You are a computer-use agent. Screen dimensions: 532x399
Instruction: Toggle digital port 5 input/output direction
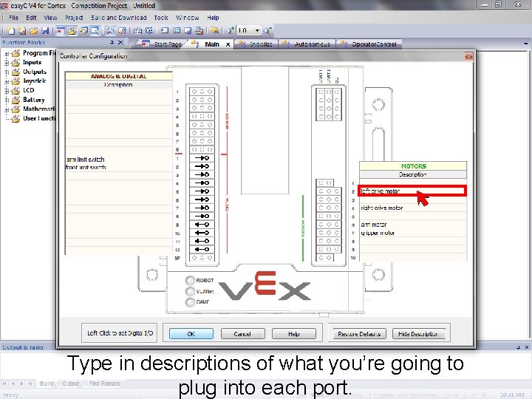click(x=202, y=191)
